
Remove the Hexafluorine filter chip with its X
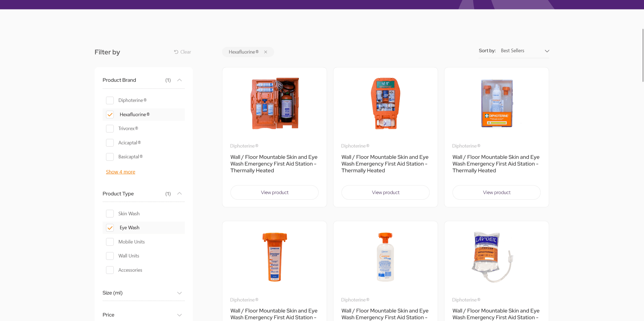pos(266,52)
